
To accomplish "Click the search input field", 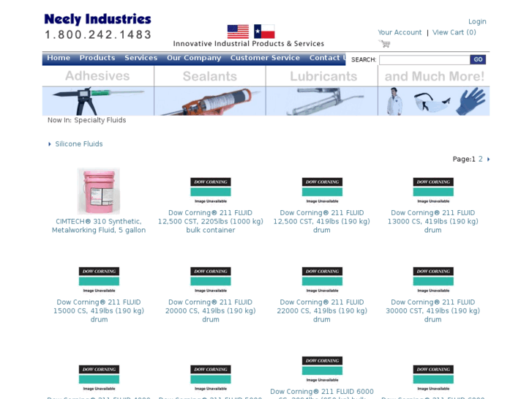I will [424, 60].
